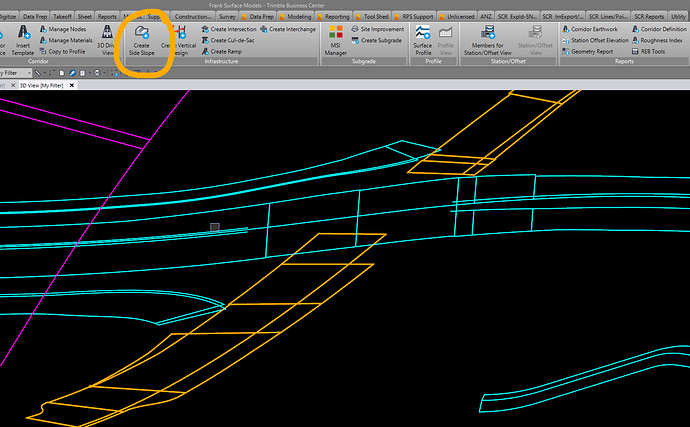Switch to the Sheet tab
The image size is (690, 427).
point(84,17)
